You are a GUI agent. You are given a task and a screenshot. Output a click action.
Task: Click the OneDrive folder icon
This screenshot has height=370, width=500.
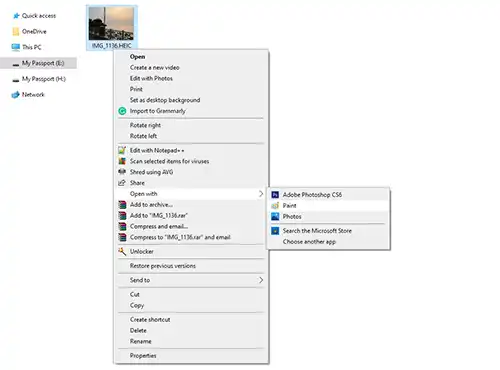(x=16, y=32)
